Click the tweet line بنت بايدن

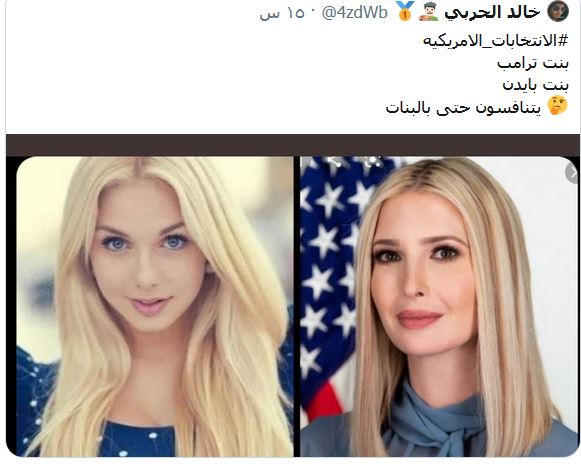pos(535,85)
